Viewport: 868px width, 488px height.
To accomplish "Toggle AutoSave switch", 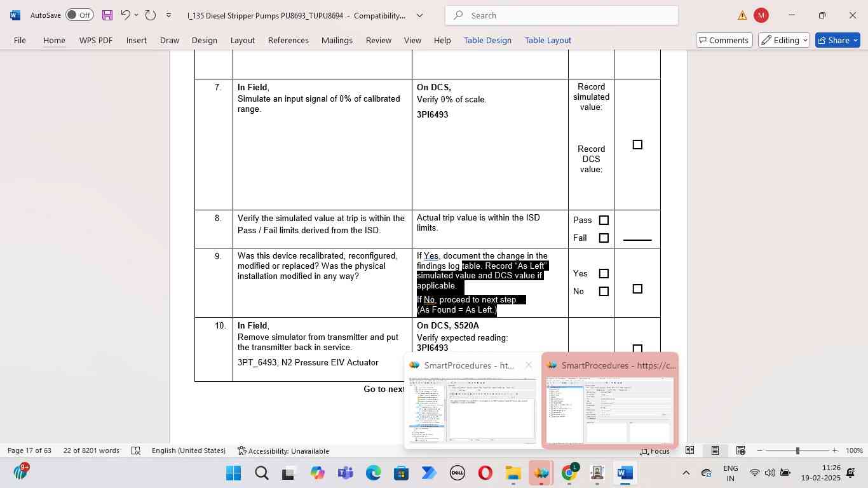I will click(79, 15).
